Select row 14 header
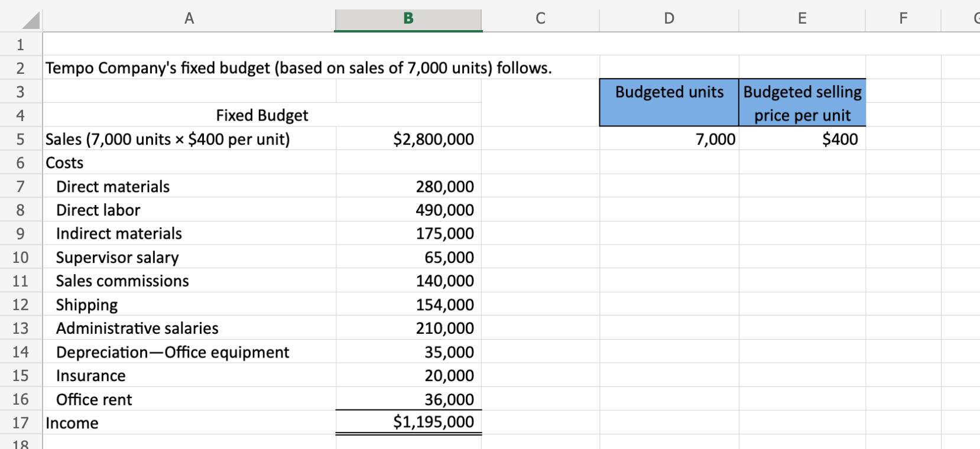The image size is (980, 449). (21, 352)
